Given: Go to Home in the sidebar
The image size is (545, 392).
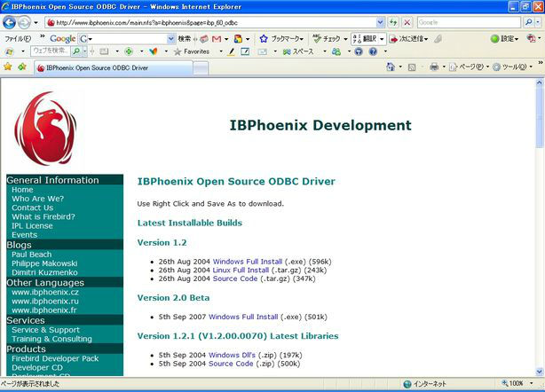Looking at the screenshot, I should pos(22,190).
